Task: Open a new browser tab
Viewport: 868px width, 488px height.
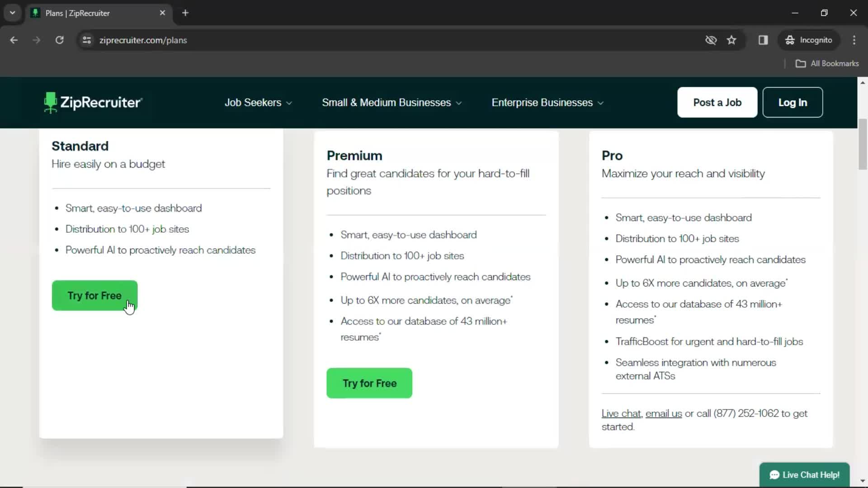Action: click(185, 13)
